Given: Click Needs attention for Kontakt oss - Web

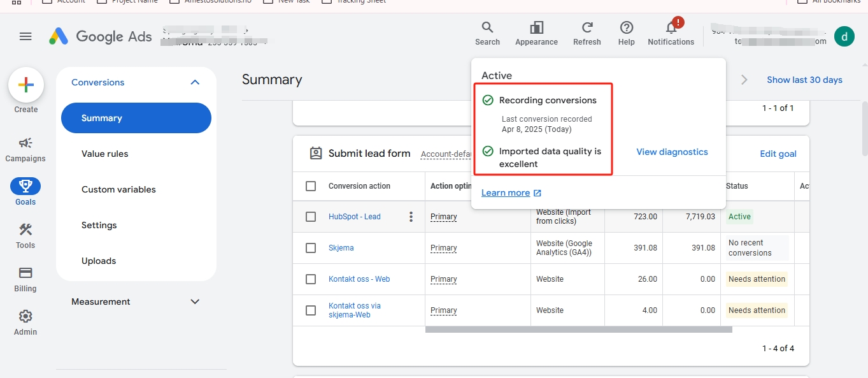Looking at the screenshot, I should point(757,279).
